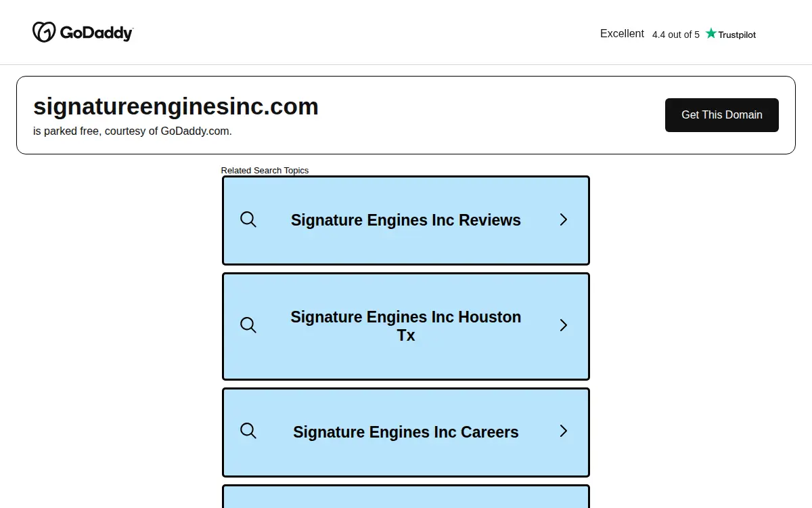Click the 4.4 out of 5 rating

676,35
